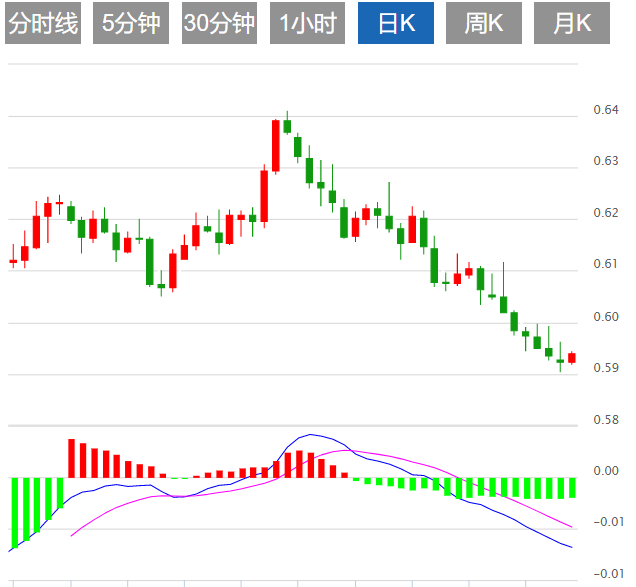Screen dimensions: 636x587
Task: Open the 1小时 chart tab
Action: pos(307,23)
